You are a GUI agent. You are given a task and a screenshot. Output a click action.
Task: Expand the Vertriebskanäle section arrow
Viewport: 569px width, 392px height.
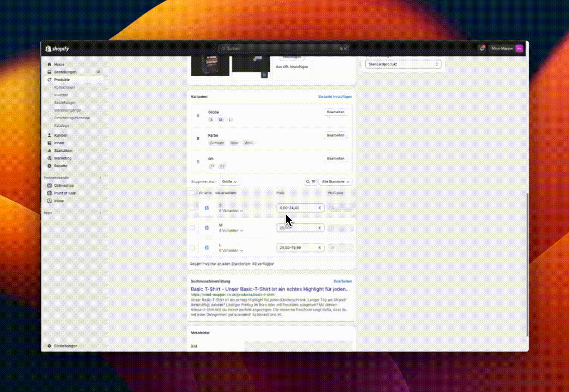coord(100,177)
